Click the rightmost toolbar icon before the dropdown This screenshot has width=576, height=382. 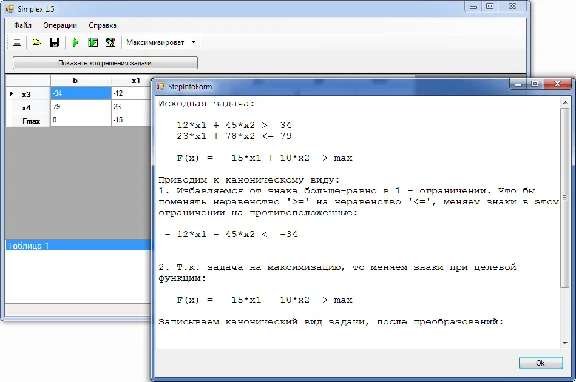(110, 43)
